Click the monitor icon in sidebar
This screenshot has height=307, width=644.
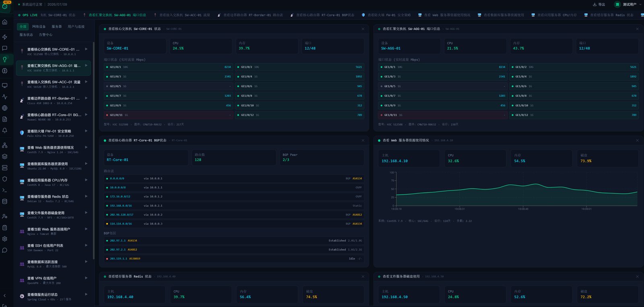5,85
